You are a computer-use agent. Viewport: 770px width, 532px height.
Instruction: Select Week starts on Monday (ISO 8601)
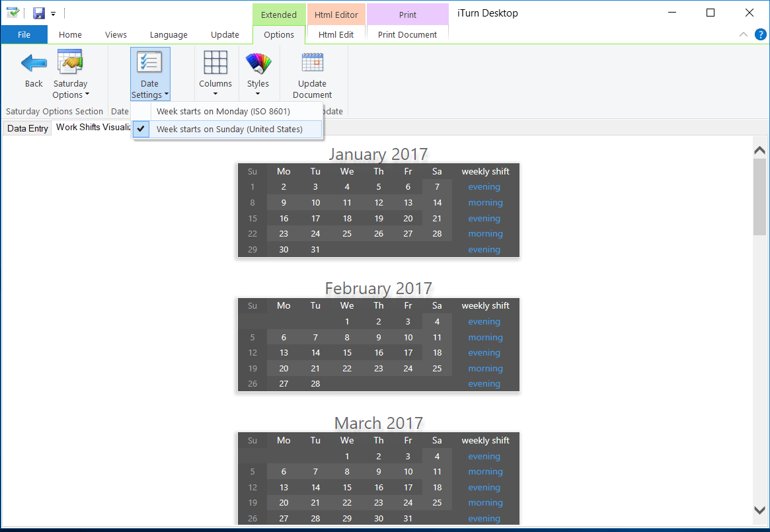pos(223,112)
